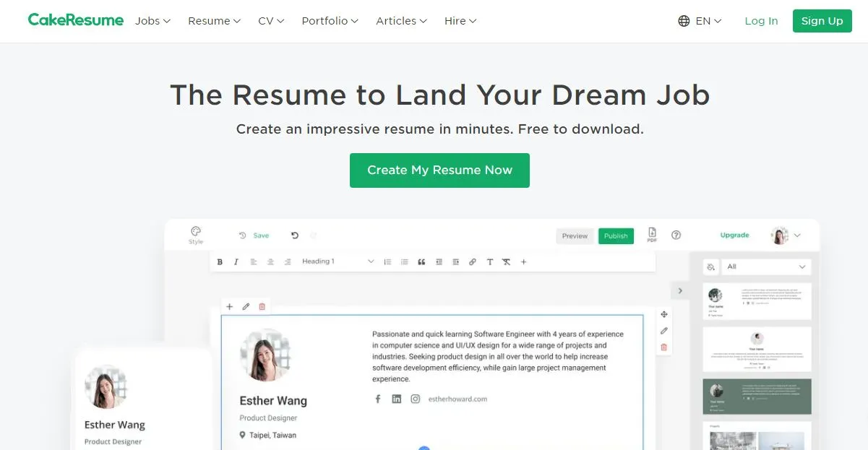Viewport: 868px width, 450px height.
Task: Click the Log In link
Action: [761, 21]
